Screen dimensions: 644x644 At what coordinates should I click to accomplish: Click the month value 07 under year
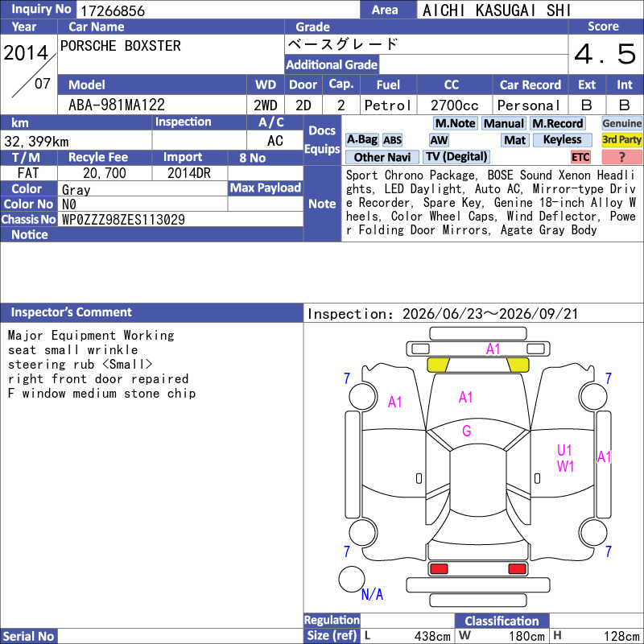(x=43, y=84)
